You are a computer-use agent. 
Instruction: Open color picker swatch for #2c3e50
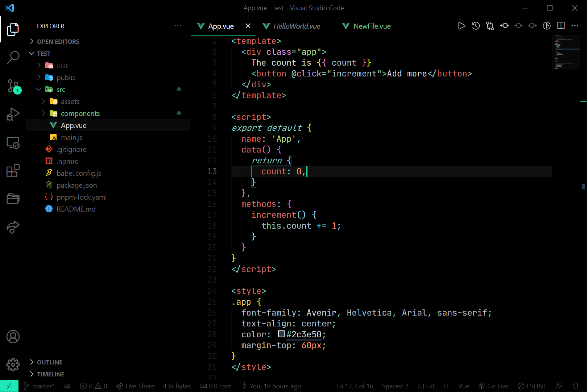281,334
